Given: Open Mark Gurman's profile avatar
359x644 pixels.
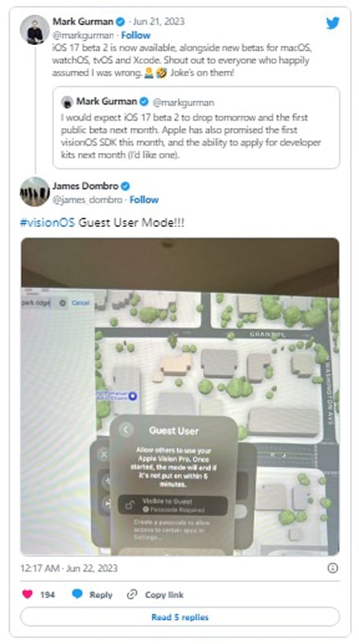Looking at the screenshot, I should click(x=35, y=30).
